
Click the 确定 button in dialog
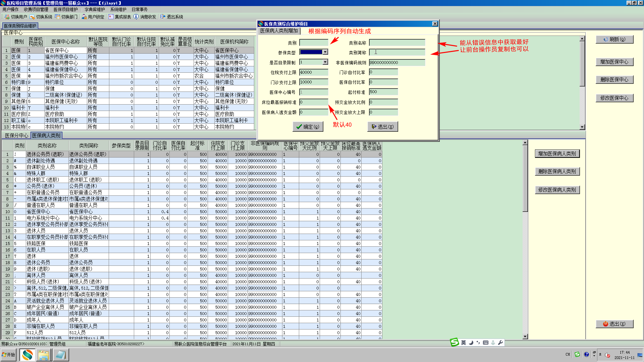pos(308,127)
